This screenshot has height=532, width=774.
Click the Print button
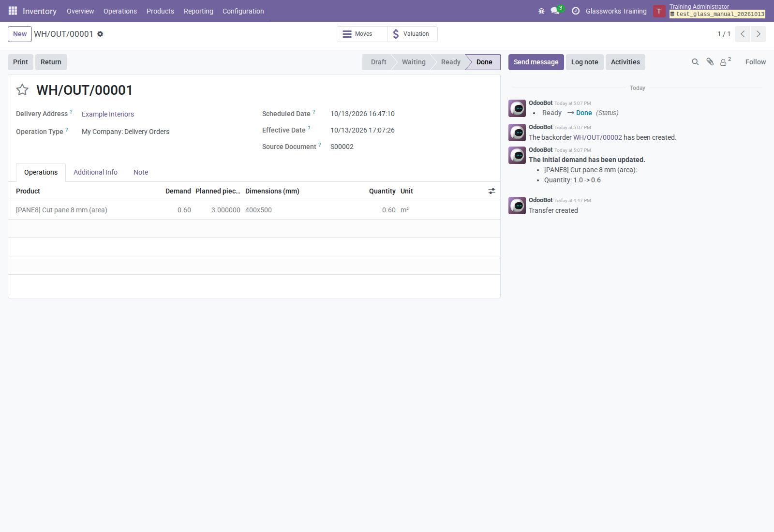[x=20, y=62]
